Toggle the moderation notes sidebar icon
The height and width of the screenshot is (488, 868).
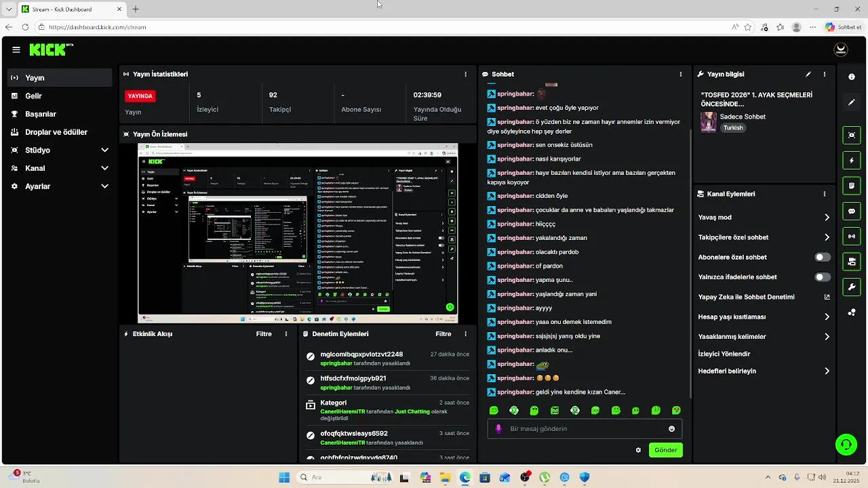coord(852,186)
